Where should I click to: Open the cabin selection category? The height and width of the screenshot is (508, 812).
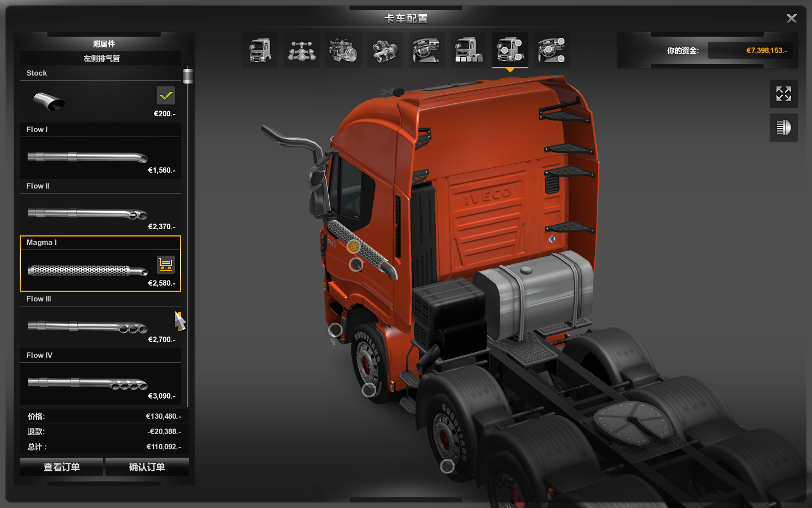(260, 51)
